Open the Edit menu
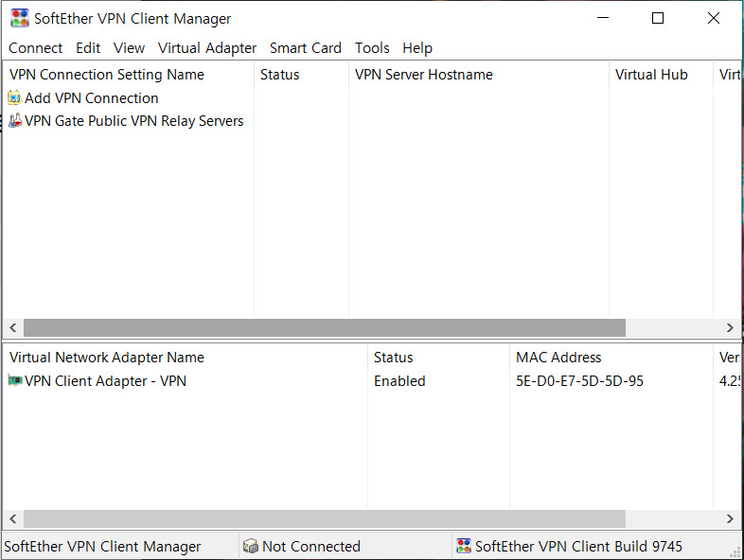The image size is (744, 560). [88, 48]
